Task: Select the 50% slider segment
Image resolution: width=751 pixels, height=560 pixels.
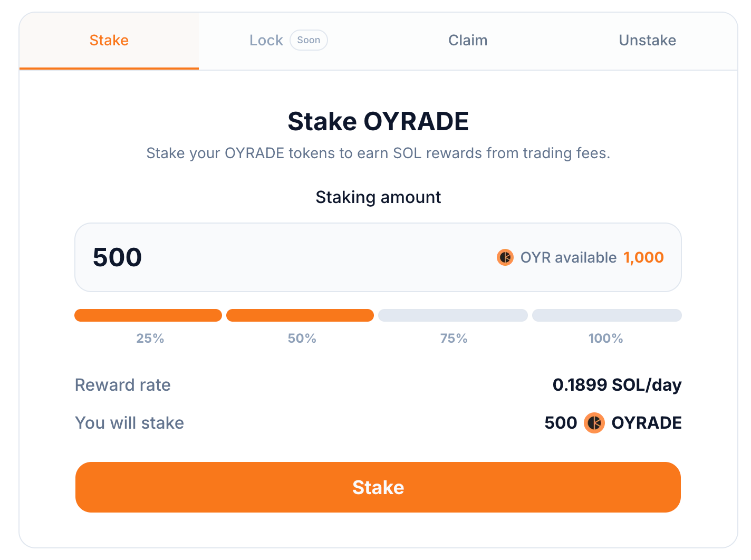Action: [x=300, y=315]
